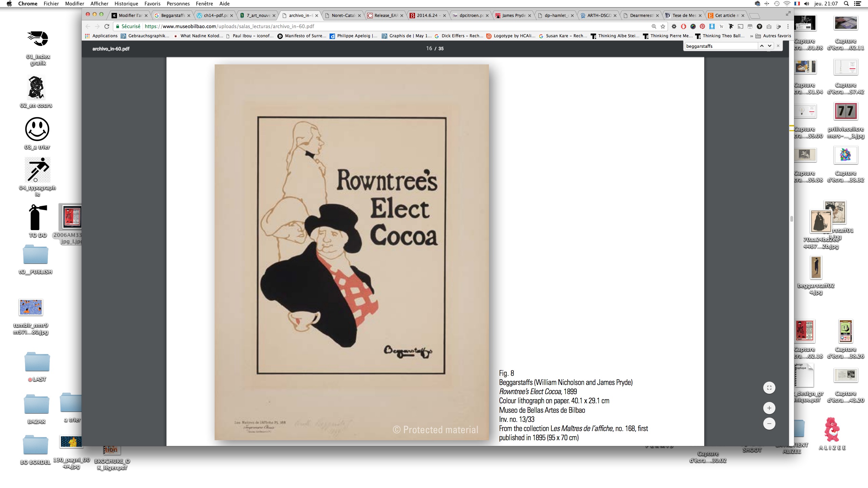Open Notification Center icon
868x488 pixels.
(x=857, y=4)
